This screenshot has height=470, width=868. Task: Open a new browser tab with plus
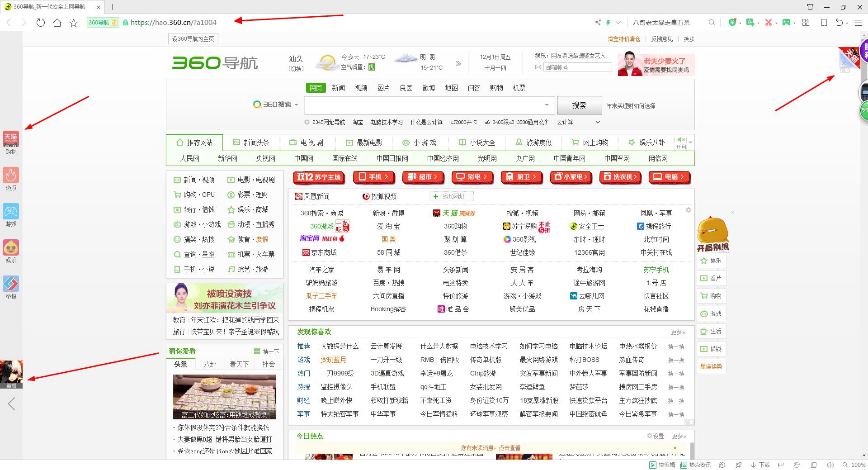click(x=112, y=7)
